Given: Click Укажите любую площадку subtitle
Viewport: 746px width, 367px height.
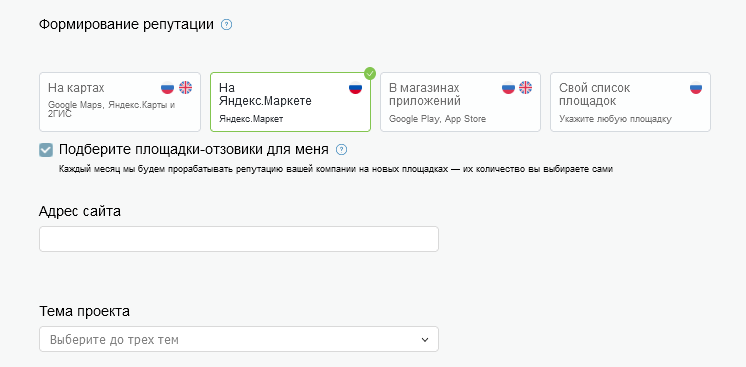Looking at the screenshot, I should tap(615, 119).
